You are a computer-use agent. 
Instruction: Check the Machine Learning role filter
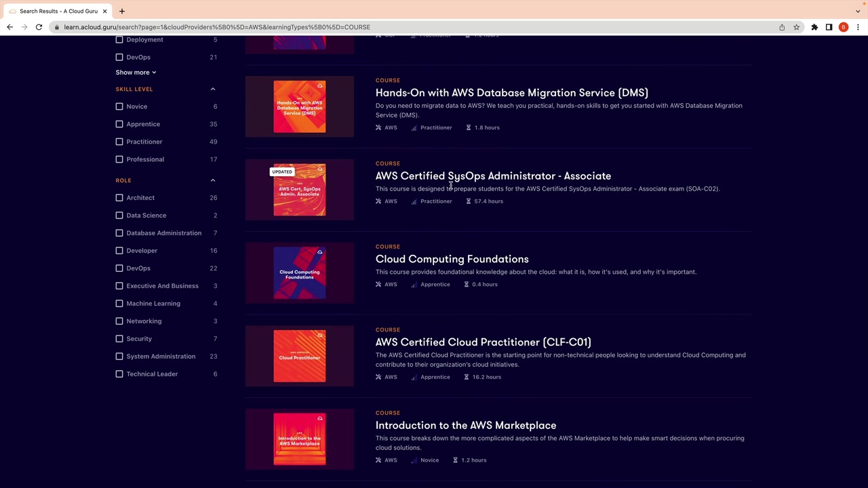click(x=119, y=304)
